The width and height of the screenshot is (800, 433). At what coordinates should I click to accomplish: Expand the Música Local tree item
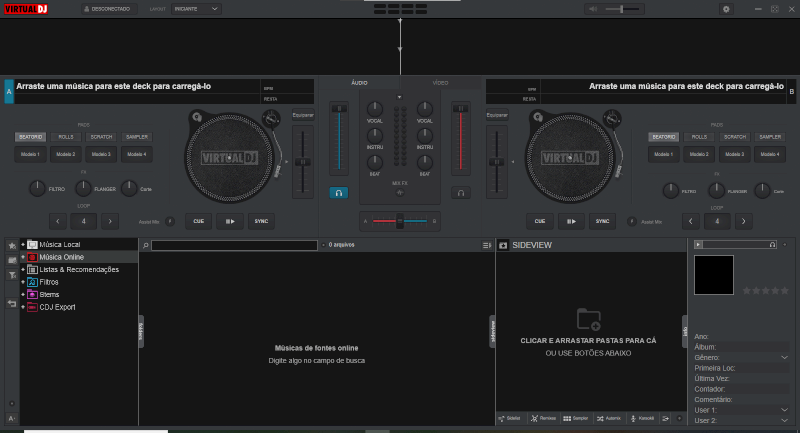pos(22,244)
